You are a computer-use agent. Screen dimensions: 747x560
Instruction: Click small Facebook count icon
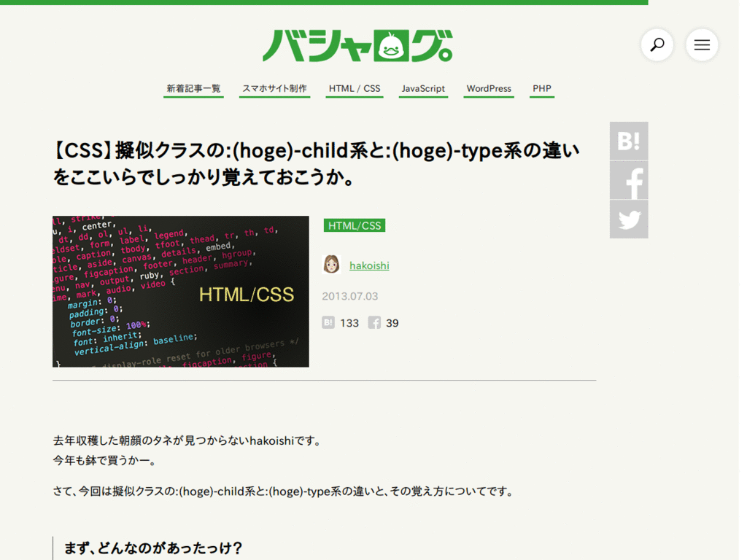[x=374, y=322]
